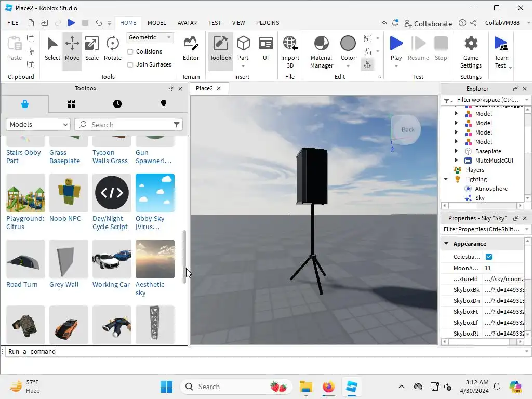Open the Models category dropdown
The height and width of the screenshot is (399, 532).
click(x=38, y=125)
